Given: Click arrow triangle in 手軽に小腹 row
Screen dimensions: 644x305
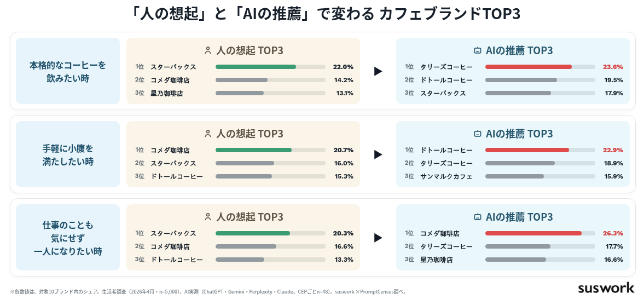Looking at the screenshot, I should [378, 154].
